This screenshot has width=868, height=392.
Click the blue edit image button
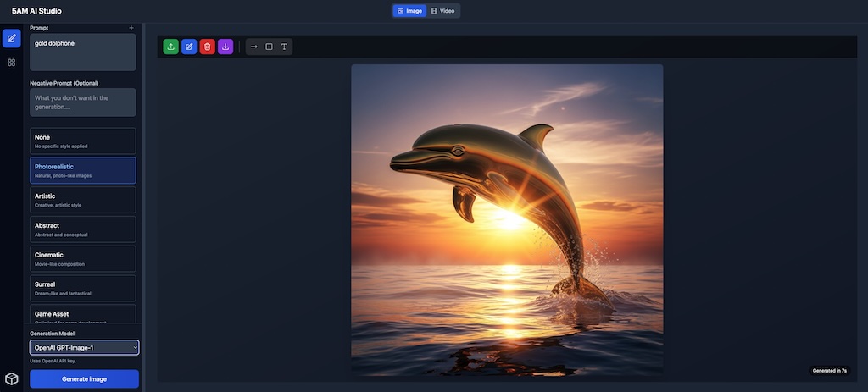click(189, 47)
